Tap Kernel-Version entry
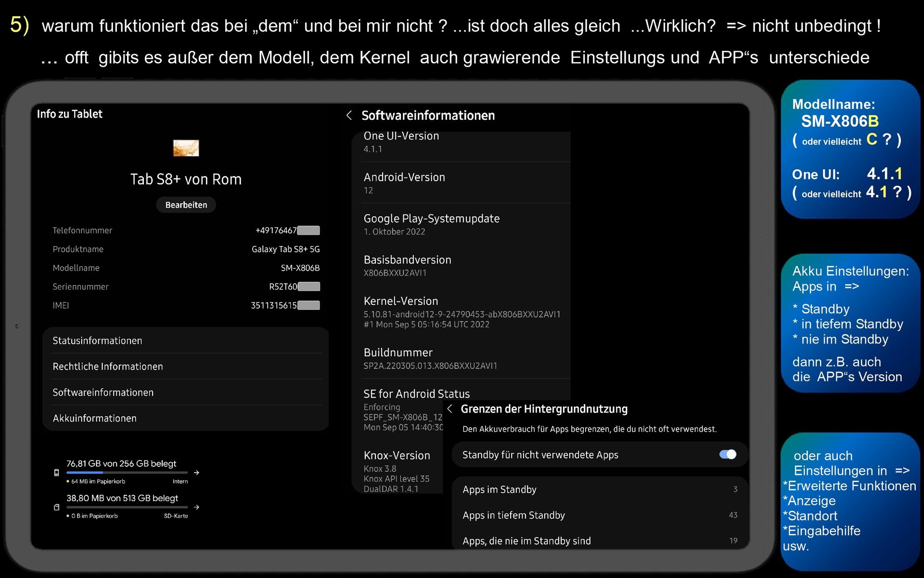The height and width of the screenshot is (578, 924). 461,312
